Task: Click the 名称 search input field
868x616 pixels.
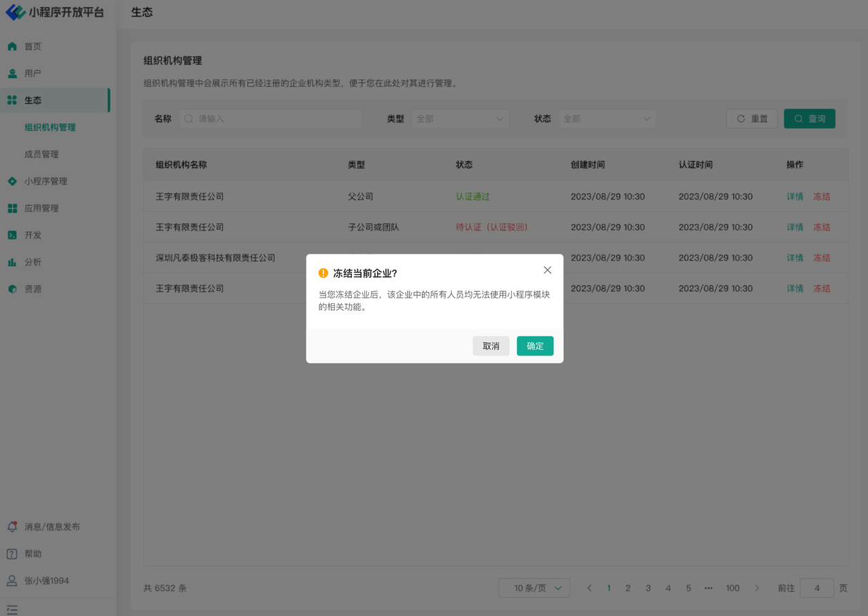Action: tap(271, 119)
